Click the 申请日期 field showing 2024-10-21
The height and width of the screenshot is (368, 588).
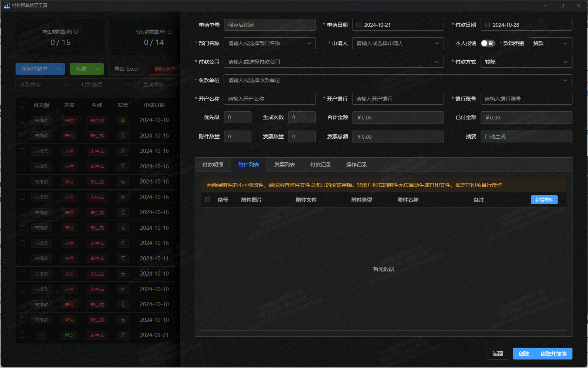tap(398, 25)
